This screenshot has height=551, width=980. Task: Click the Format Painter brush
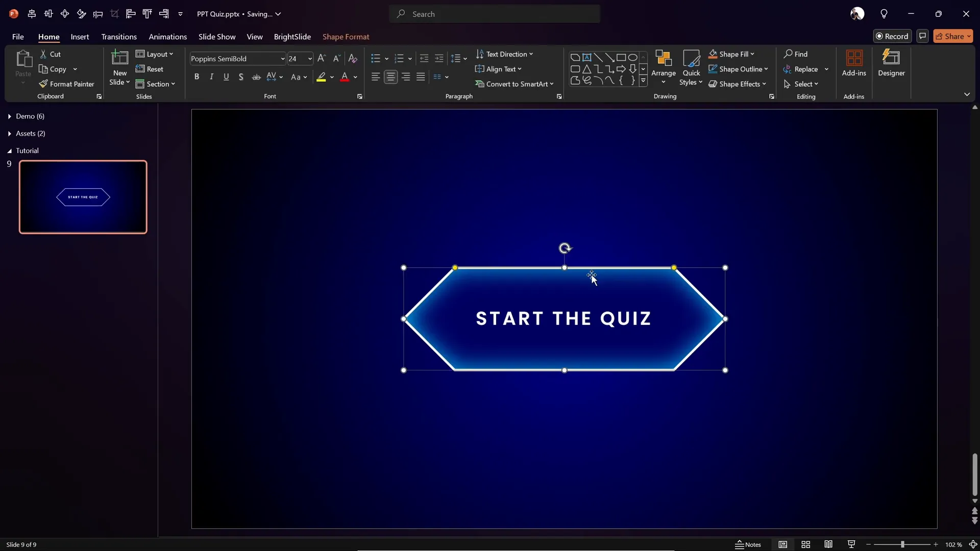[x=67, y=84]
